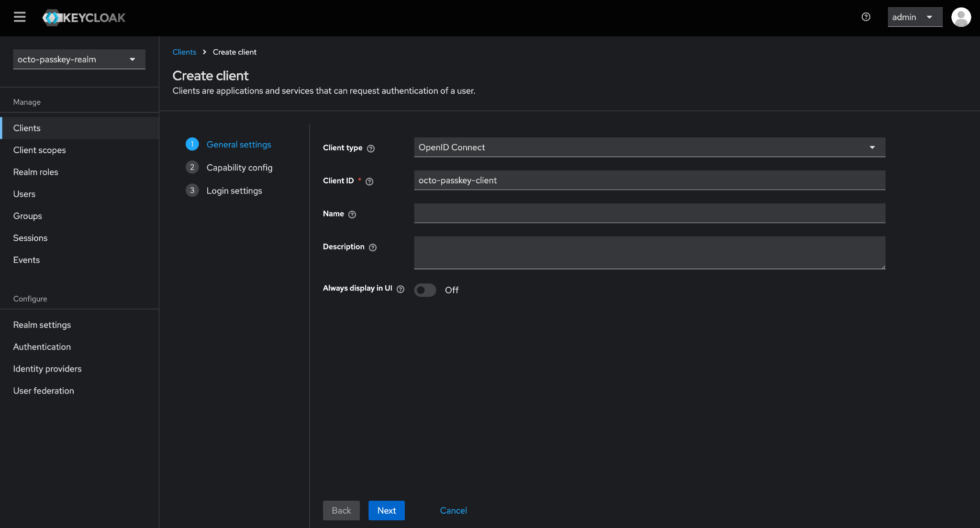Go to Capability config wizard step
Image resolution: width=980 pixels, height=528 pixels.
(x=239, y=168)
